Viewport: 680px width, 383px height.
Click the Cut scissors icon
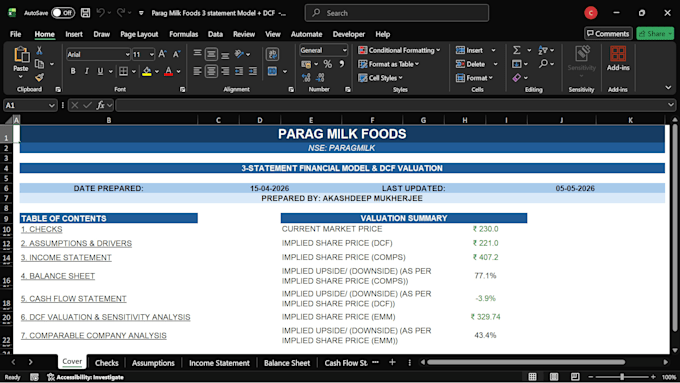click(x=39, y=51)
